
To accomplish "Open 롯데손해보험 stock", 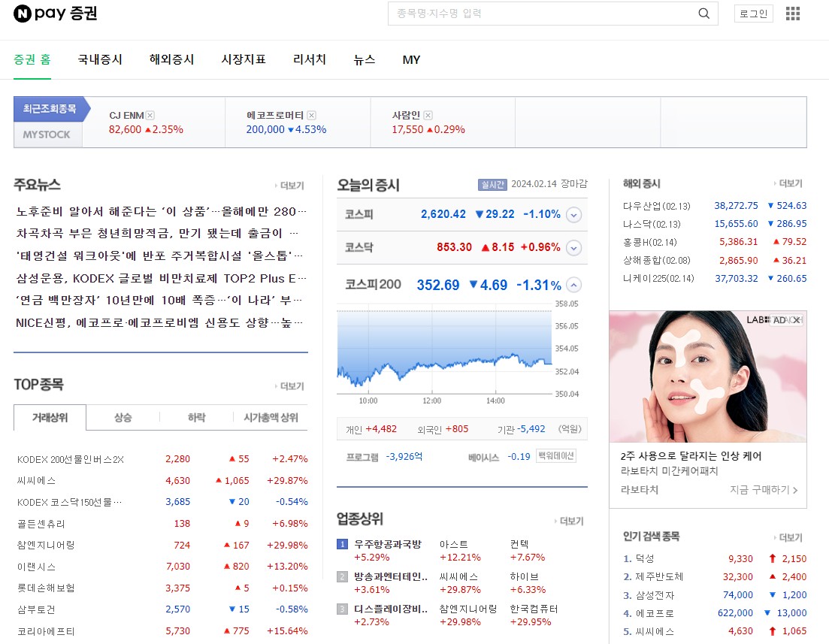I will pyautogui.click(x=46, y=588).
